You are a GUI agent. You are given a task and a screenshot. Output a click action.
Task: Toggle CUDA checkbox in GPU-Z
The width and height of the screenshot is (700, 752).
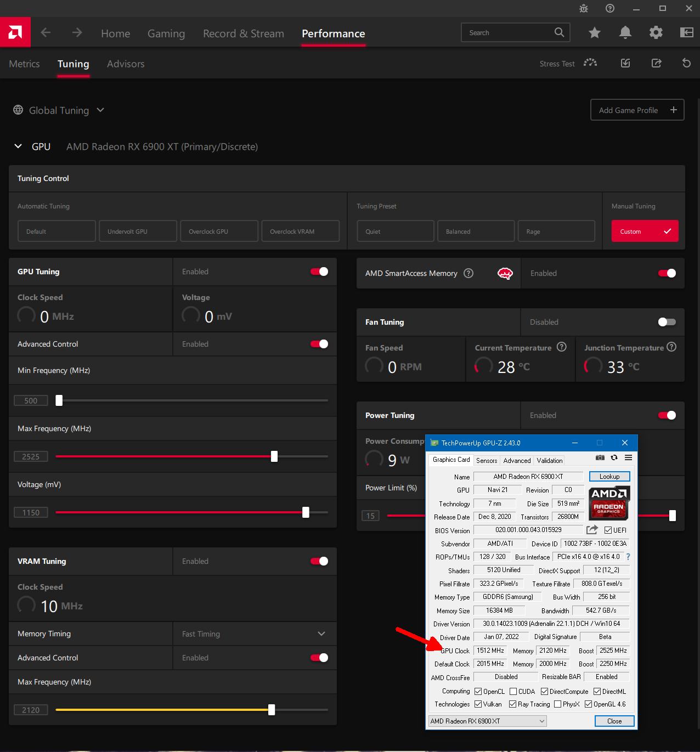[x=513, y=692]
